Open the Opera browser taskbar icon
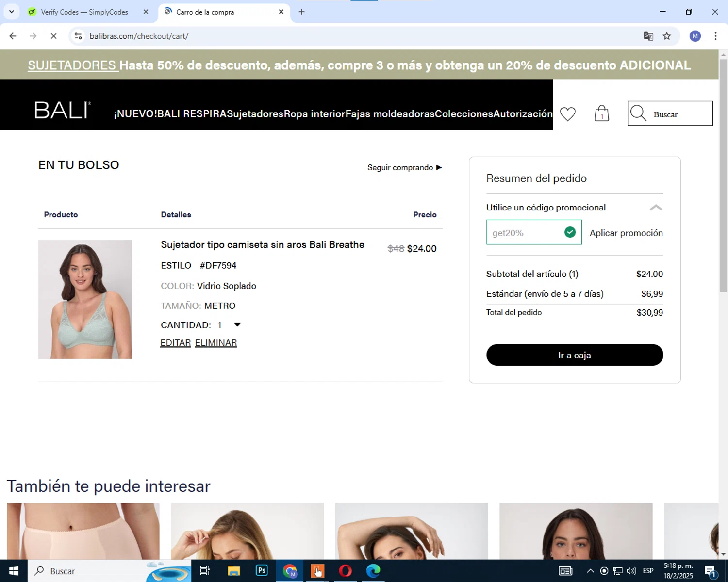Screen dimensions: 728x582 (x=345, y=571)
